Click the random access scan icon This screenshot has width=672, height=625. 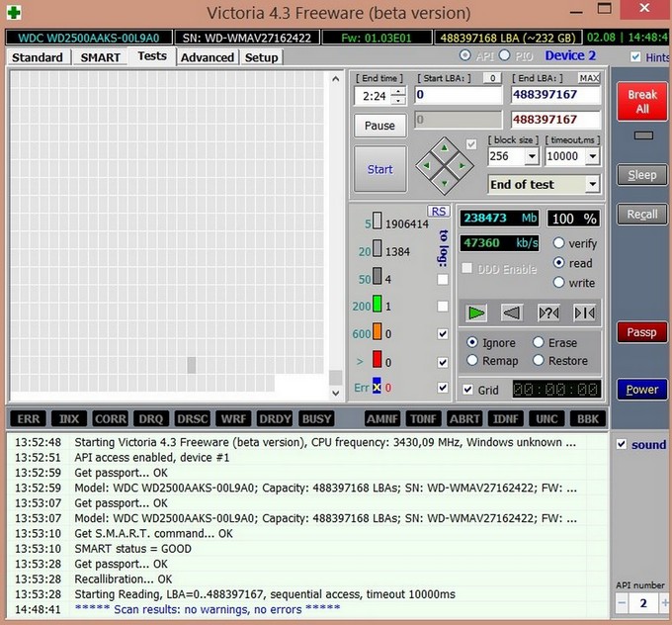click(x=548, y=313)
